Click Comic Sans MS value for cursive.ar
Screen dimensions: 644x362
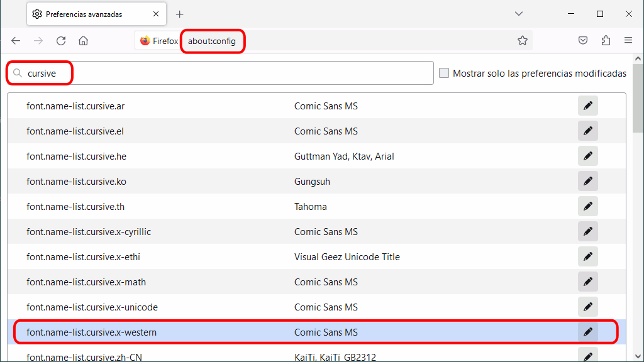[326, 106]
